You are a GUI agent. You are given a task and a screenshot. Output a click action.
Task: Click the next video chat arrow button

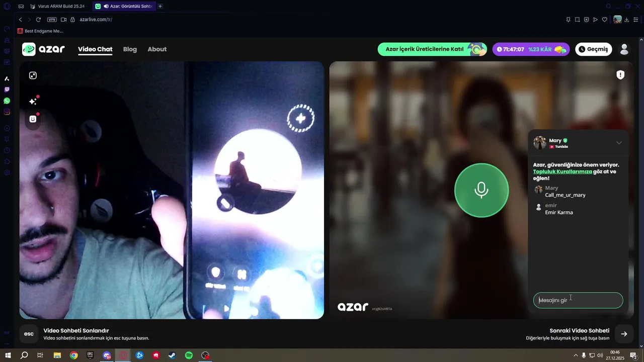(624, 334)
